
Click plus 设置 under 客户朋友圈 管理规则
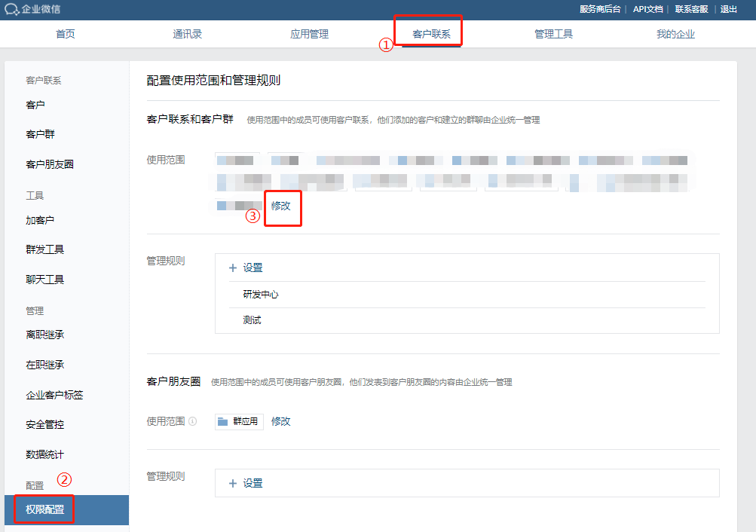[246, 484]
